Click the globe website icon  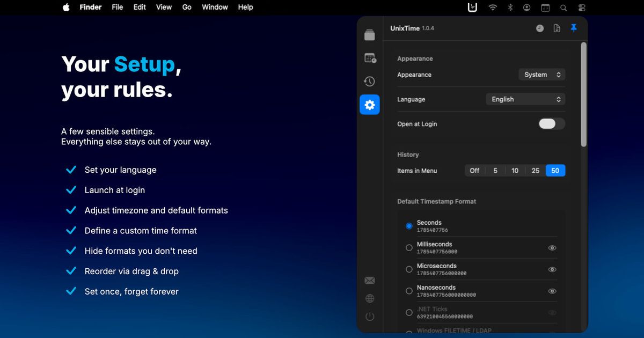(x=369, y=299)
